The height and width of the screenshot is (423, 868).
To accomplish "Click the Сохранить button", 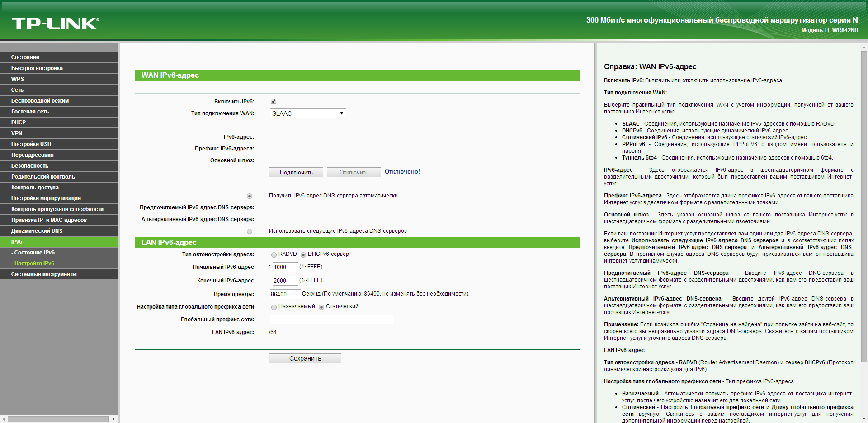I will click(x=305, y=358).
